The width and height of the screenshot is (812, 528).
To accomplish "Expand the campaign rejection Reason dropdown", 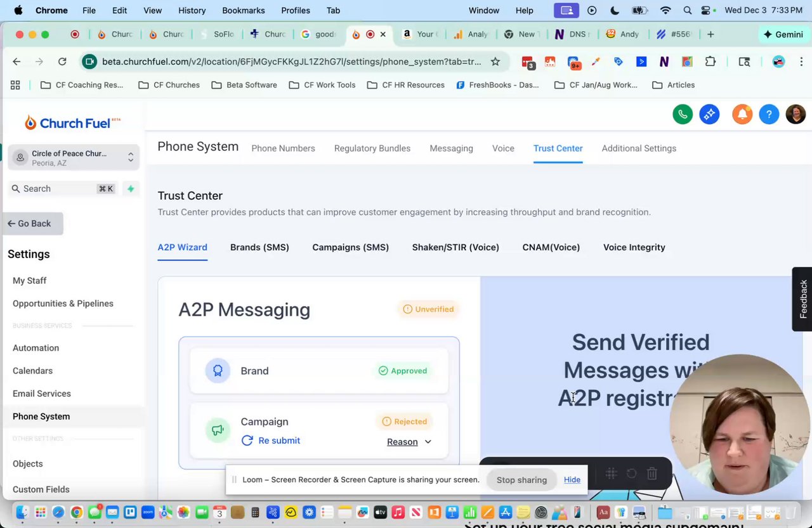I will (409, 442).
